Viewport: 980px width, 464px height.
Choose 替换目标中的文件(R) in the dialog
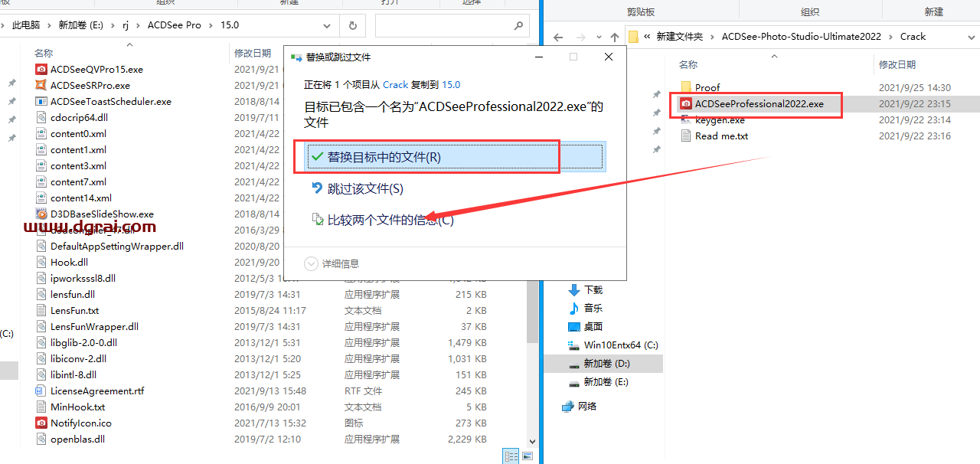tap(455, 157)
